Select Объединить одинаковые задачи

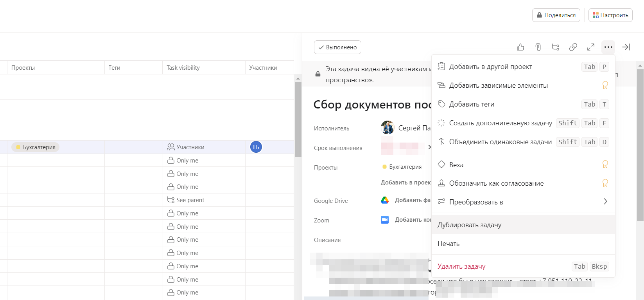(x=523, y=142)
